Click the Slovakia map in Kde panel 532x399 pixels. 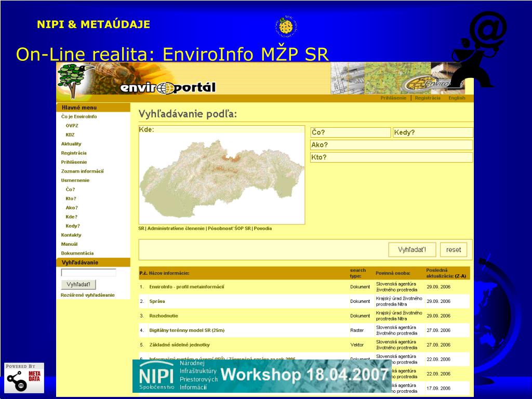(x=222, y=179)
